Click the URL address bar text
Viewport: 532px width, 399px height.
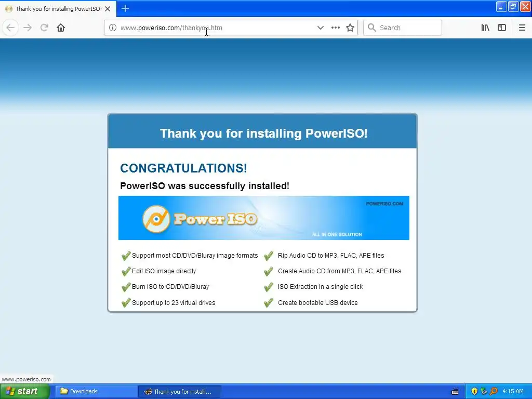[171, 28]
